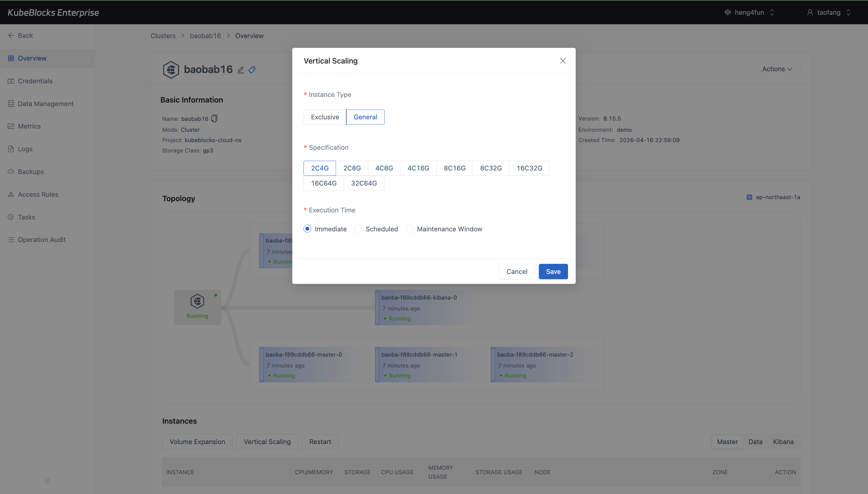Choose the 4C8G specification
868x494 pixels.
pos(384,168)
